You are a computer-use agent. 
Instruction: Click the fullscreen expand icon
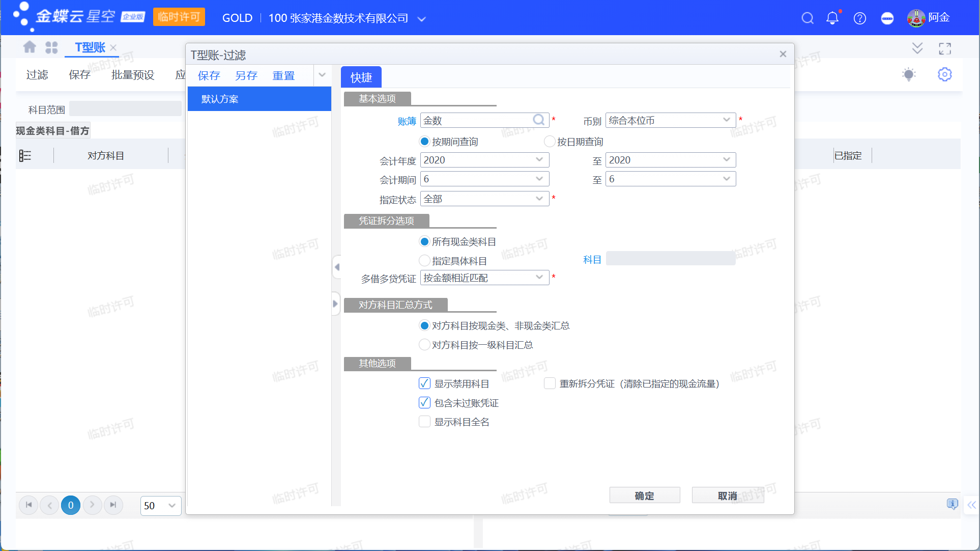(x=945, y=48)
